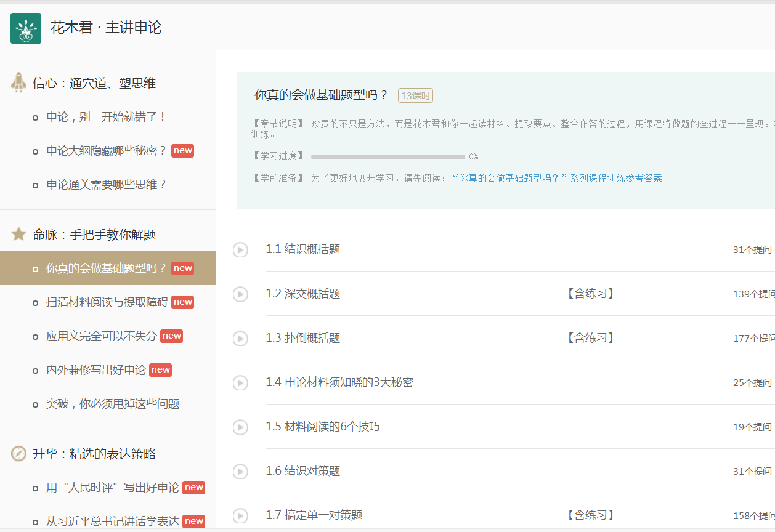This screenshot has width=775, height=532.
Task: Open 申论大纲隐藏哪些秘密？ chapter
Action: click(x=107, y=151)
